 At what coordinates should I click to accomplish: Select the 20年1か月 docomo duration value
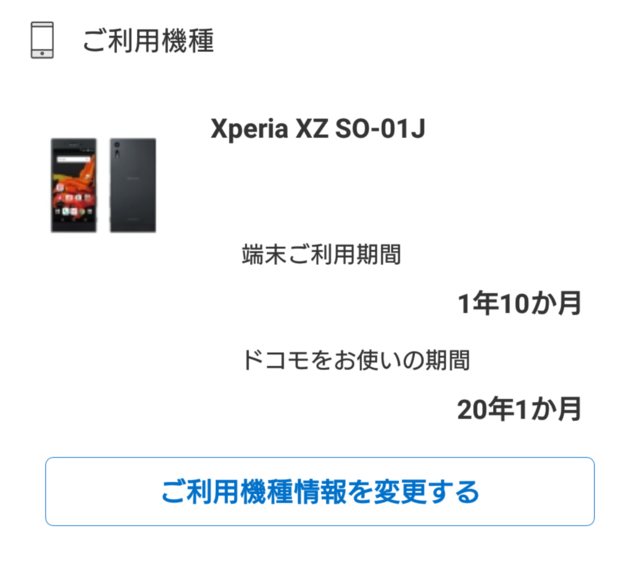click(x=519, y=409)
